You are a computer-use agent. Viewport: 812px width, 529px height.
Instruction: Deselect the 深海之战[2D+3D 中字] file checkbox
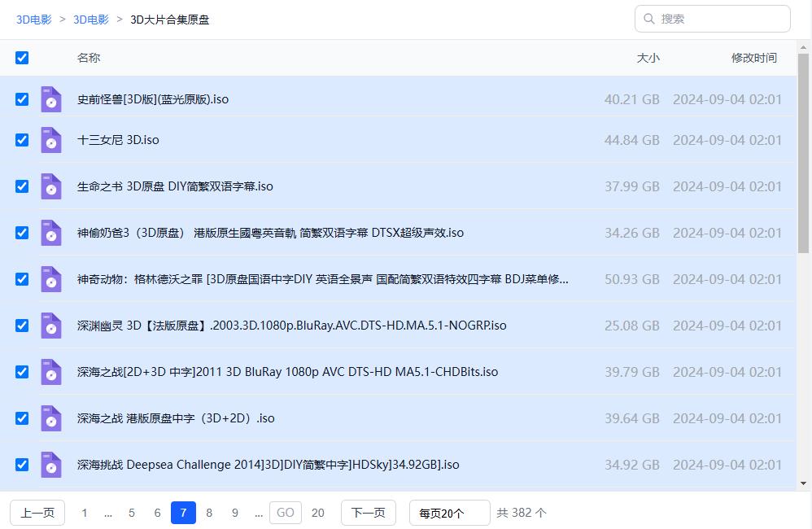[22, 372]
